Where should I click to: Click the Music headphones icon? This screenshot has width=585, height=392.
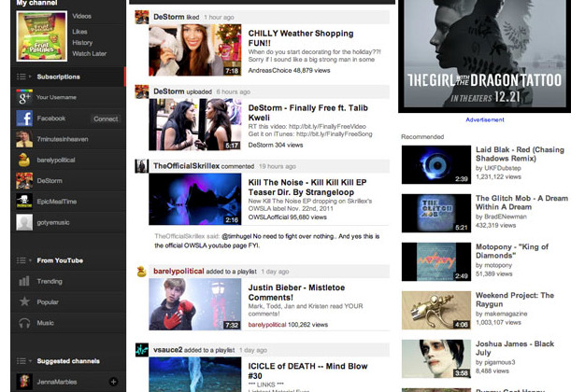pyautogui.click(x=24, y=323)
